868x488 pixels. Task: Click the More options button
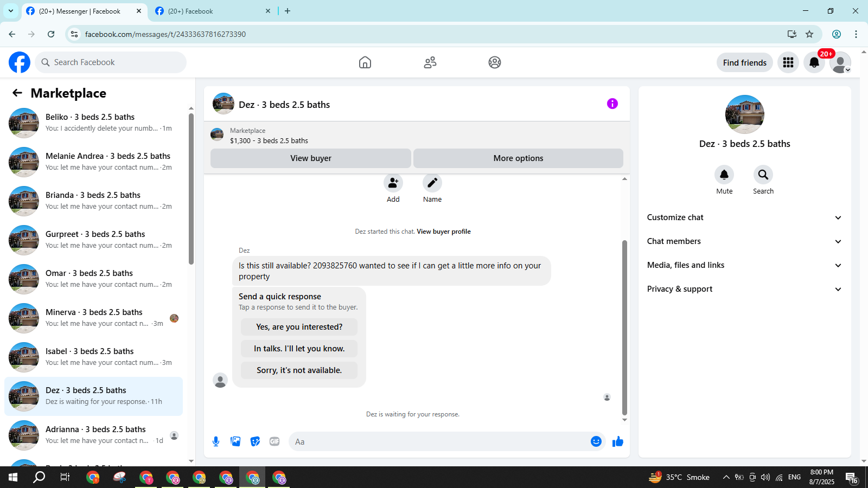(x=518, y=158)
